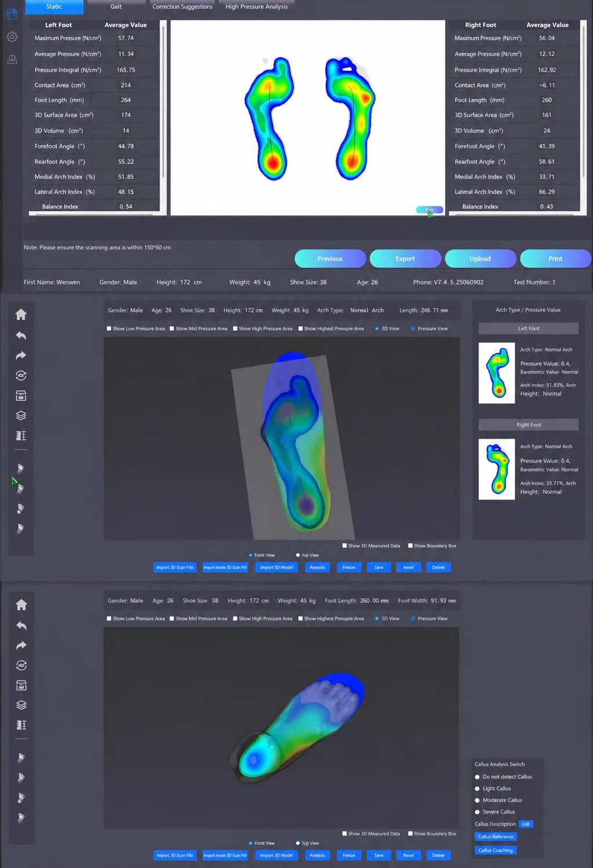Click the redo arrow in the callus panel sidebar
Viewport: 593px width, 868px height.
(21, 645)
